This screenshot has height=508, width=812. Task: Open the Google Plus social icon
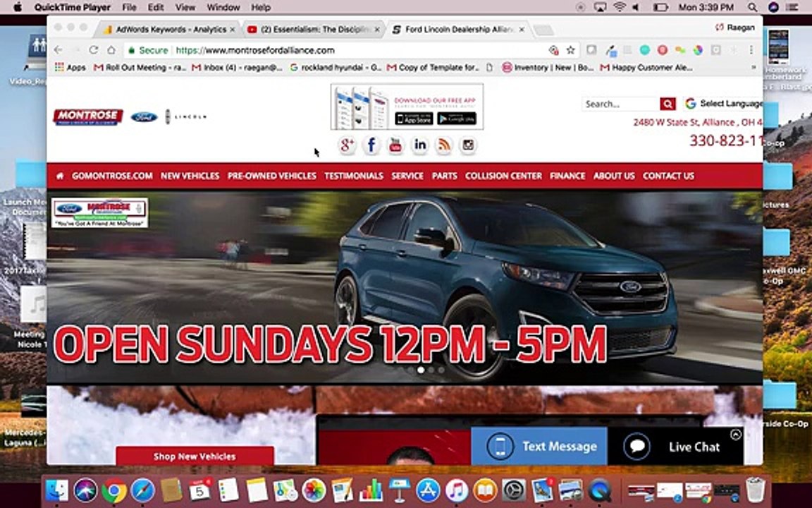pos(347,145)
